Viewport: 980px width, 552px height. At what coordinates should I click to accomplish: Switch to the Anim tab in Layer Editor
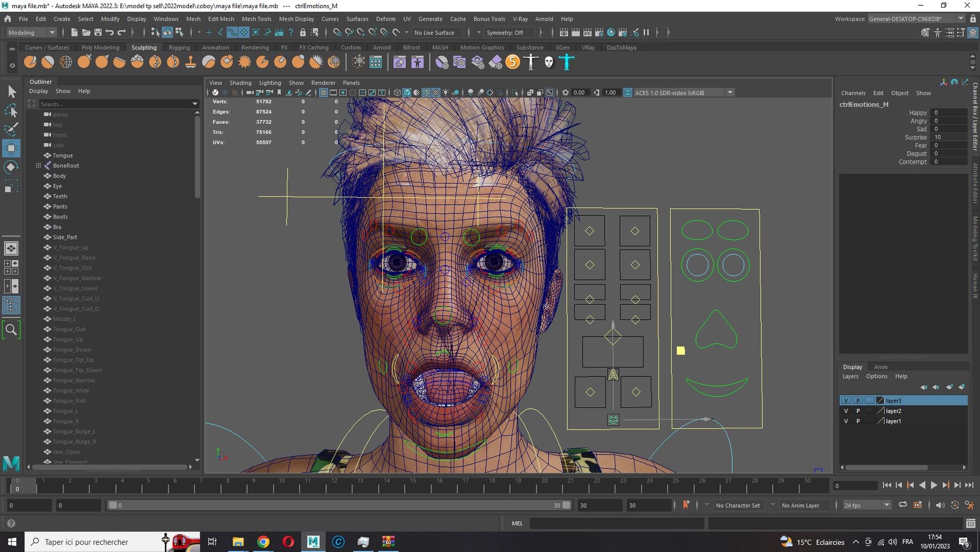[880, 367]
